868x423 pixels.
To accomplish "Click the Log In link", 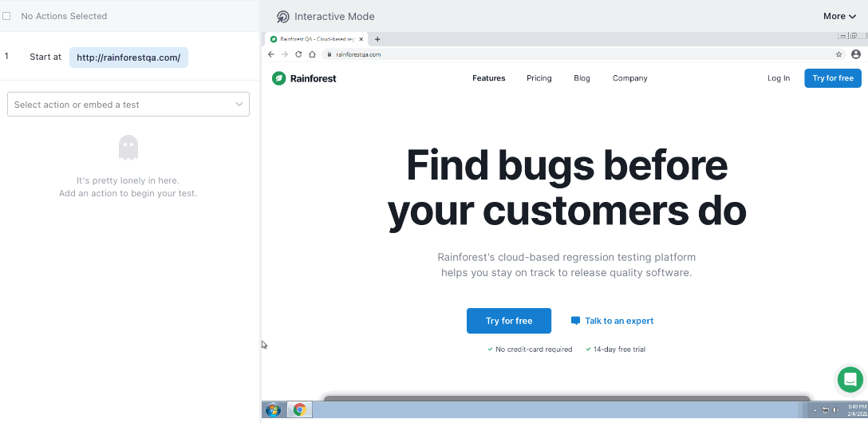I will (779, 78).
